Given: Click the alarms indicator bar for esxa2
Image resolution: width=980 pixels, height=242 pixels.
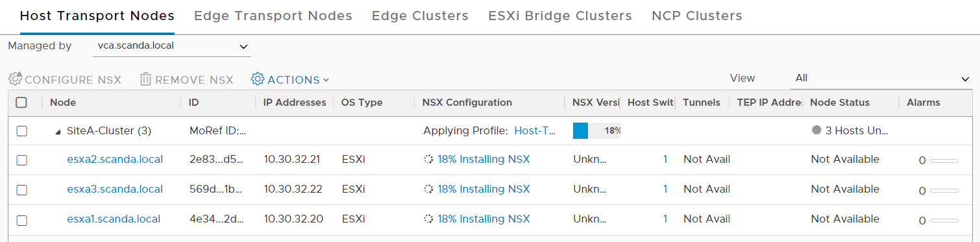Looking at the screenshot, I should tap(944, 160).
